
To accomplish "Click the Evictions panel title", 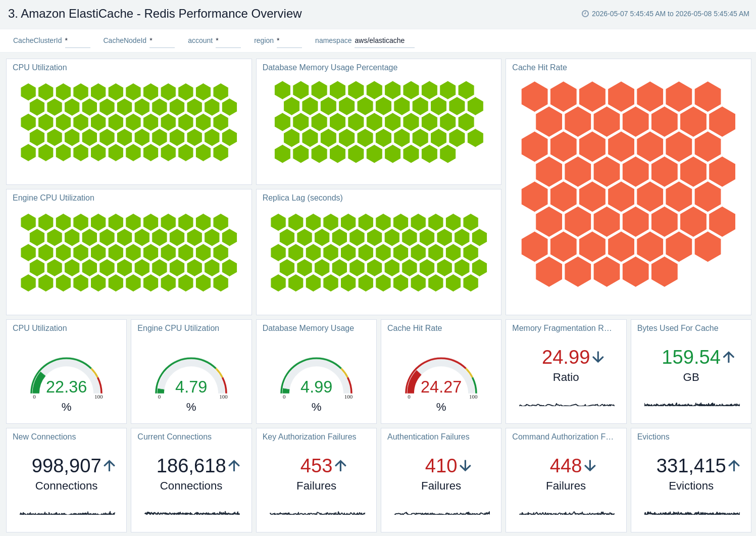I will pos(653,436).
